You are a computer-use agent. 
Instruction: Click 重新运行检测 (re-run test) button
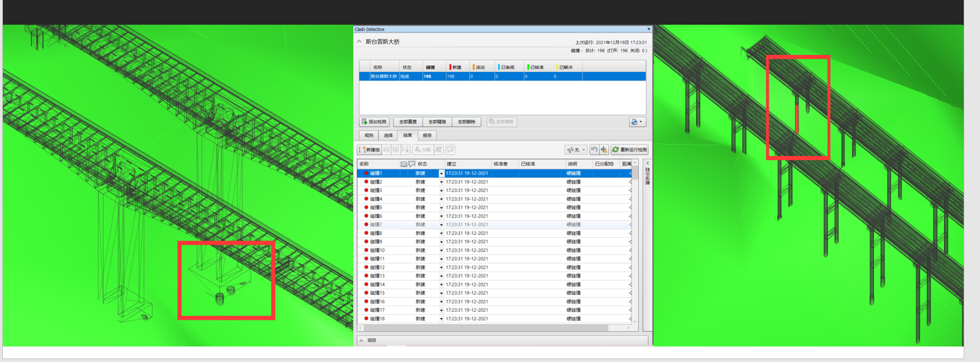point(630,150)
